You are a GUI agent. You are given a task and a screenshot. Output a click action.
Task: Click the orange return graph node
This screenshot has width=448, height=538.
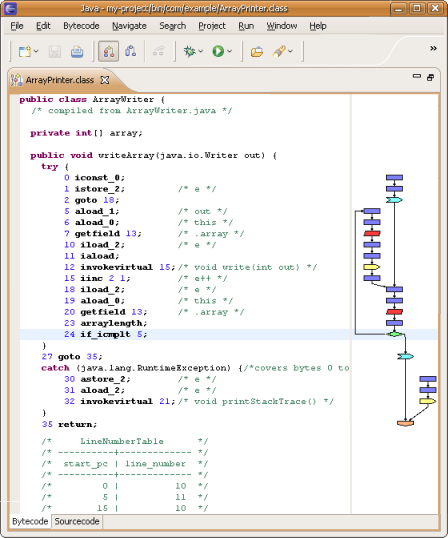pyautogui.click(x=405, y=423)
